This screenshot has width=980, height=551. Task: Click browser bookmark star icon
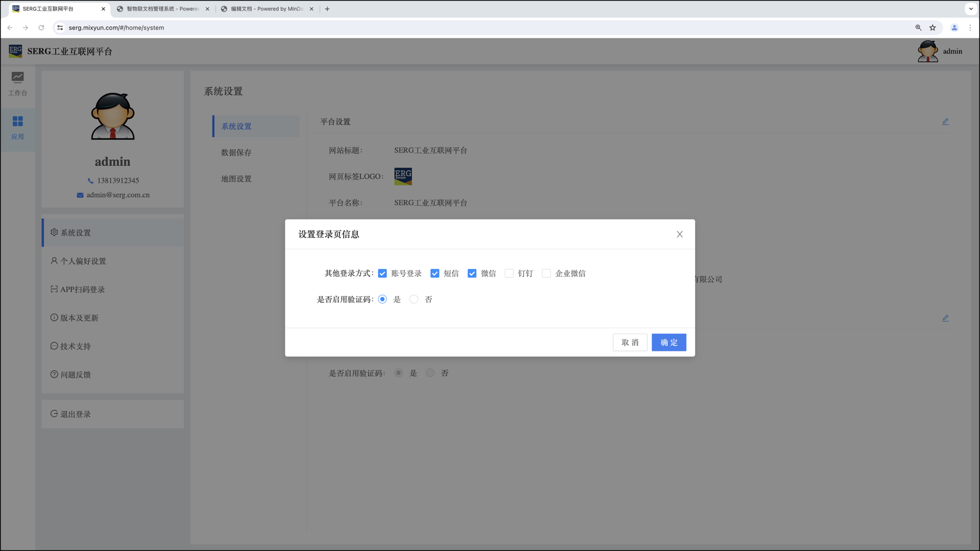[x=933, y=28]
